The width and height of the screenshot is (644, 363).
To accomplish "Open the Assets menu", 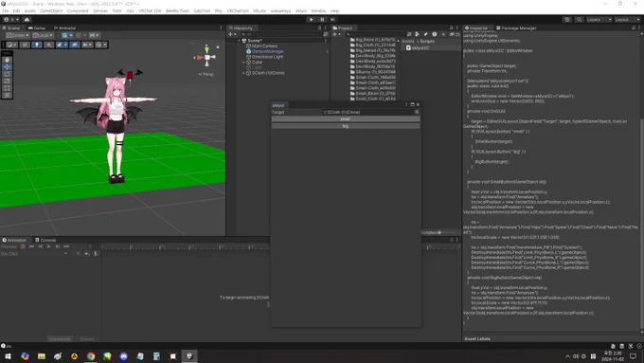I will (30, 10).
